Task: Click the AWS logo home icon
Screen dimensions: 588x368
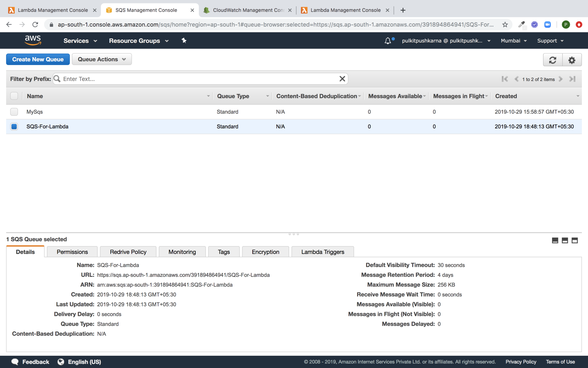Action: [33, 40]
